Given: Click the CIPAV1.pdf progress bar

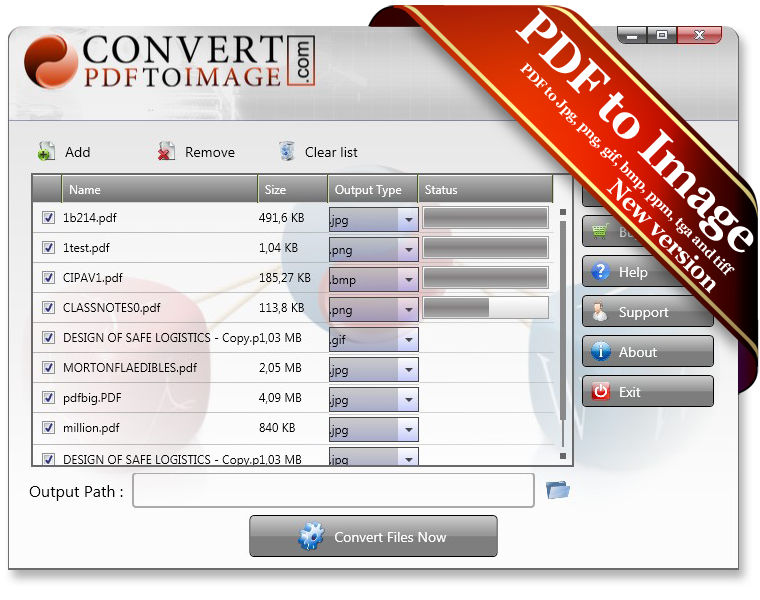Looking at the screenshot, I should click(x=485, y=278).
